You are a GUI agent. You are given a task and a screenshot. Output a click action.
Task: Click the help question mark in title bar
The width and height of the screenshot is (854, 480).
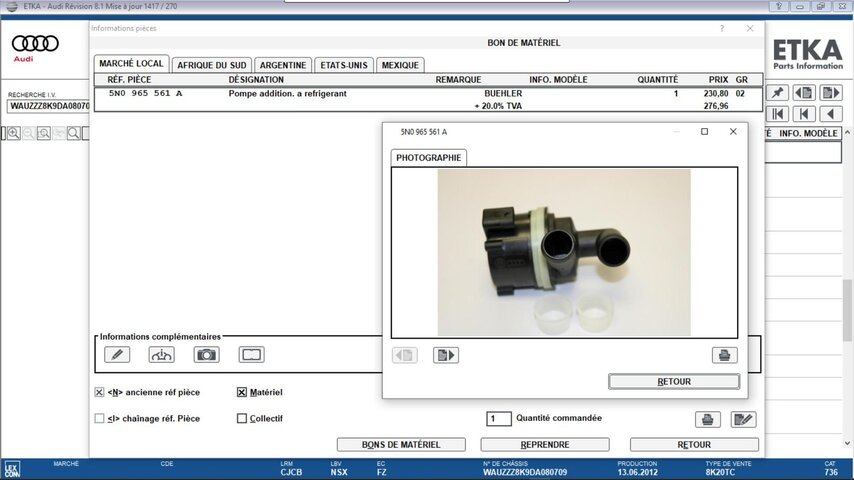coord(779,7)
